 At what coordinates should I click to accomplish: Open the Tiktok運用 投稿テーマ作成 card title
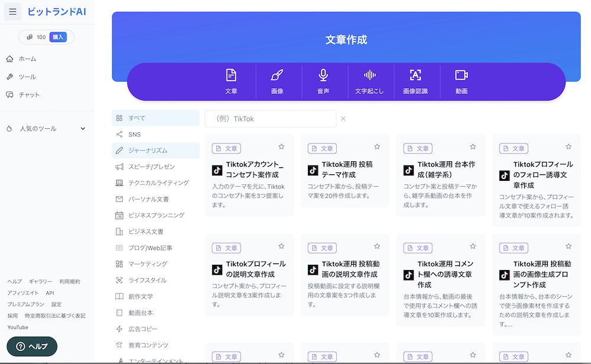(347, 170)
